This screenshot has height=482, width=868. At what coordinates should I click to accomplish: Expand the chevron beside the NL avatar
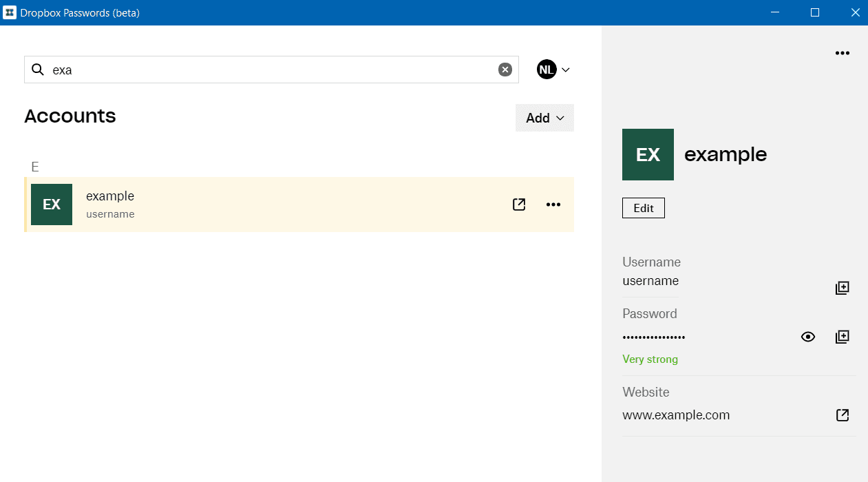pyautogui.click(x=566, y=70)
